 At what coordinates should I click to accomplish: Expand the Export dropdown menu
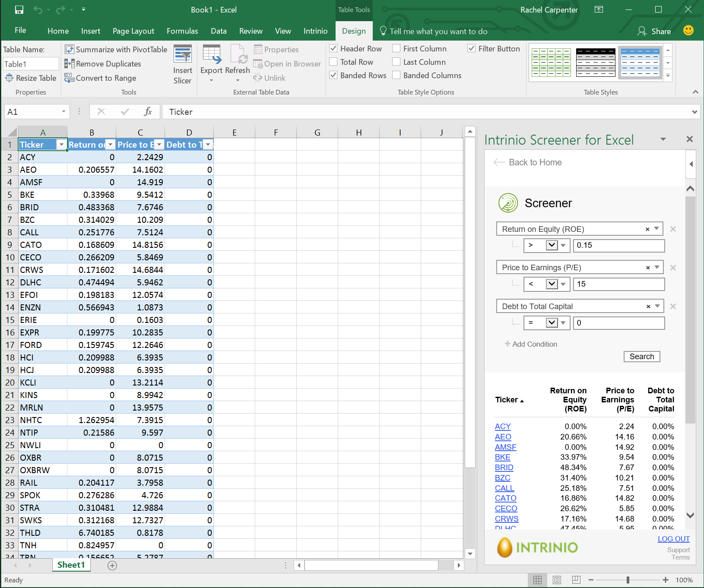point(211,80)
